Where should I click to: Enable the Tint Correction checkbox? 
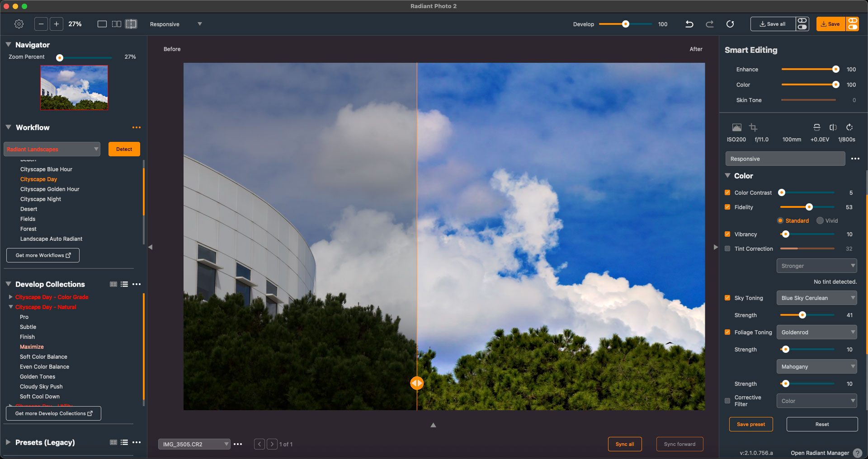click(x=727, y=248)
